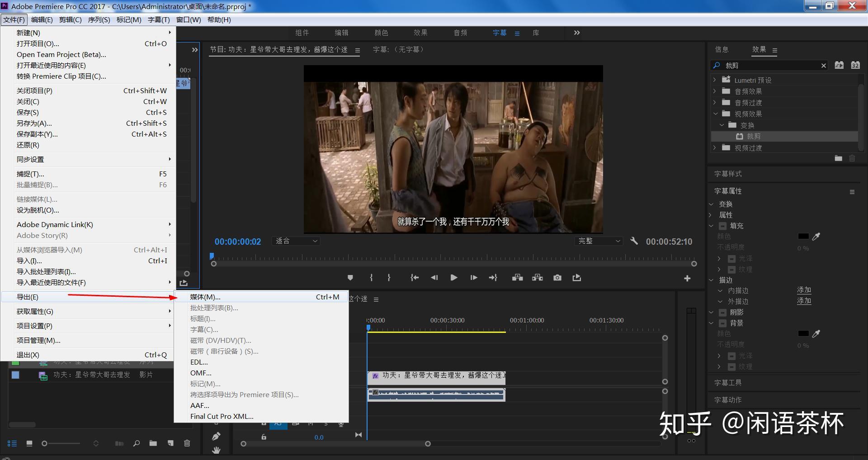Click 保存(S) in the File menu

(88, 113)
